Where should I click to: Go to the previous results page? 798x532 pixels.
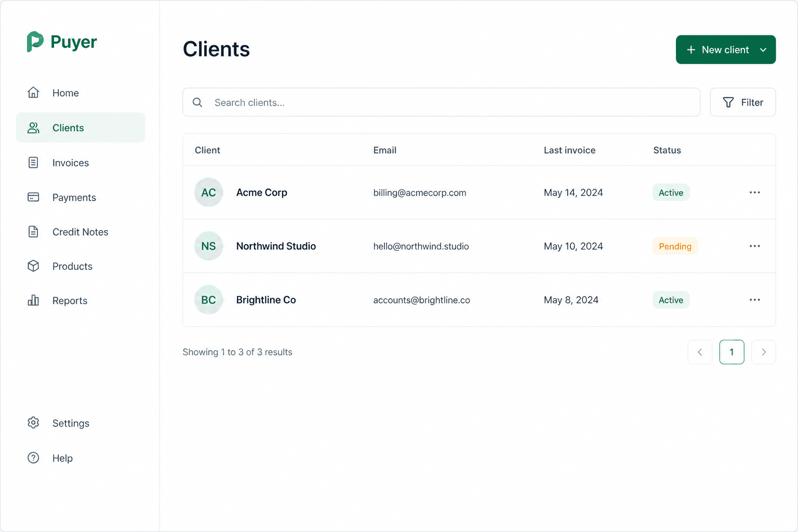(700, 352)
